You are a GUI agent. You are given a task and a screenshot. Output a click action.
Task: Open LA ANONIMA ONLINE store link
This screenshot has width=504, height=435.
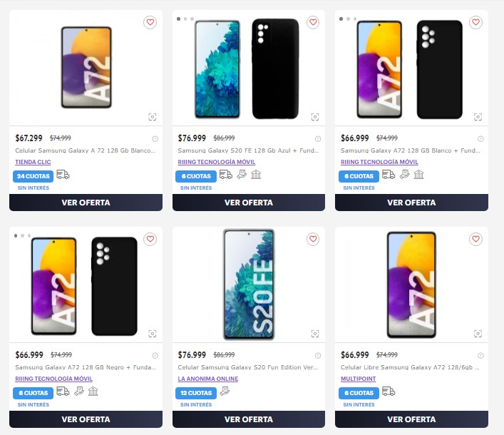(x=207, y=379)
